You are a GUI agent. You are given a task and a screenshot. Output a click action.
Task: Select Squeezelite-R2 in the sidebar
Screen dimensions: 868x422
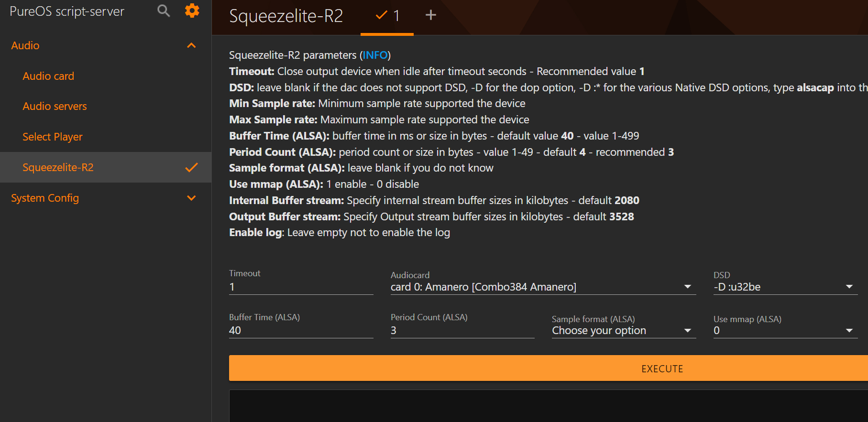coord(106,167)
